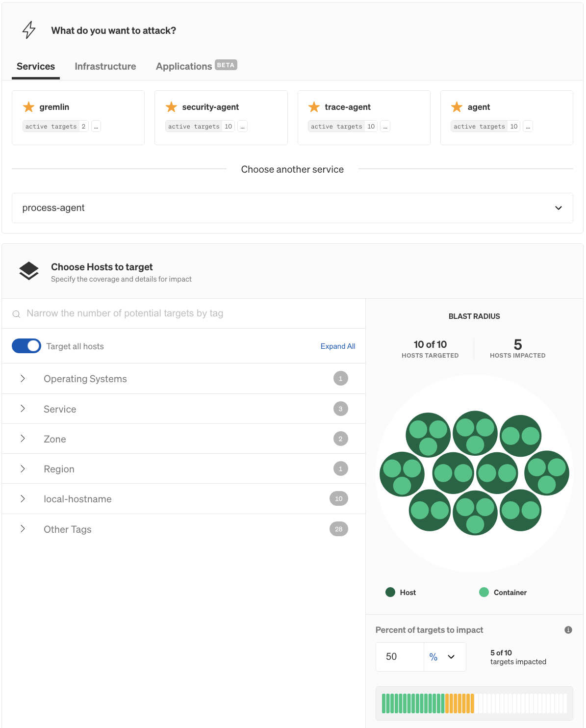Click the ellipsis tag on agent card
This screenshot has width=586, height=728.
coord(528,127)
